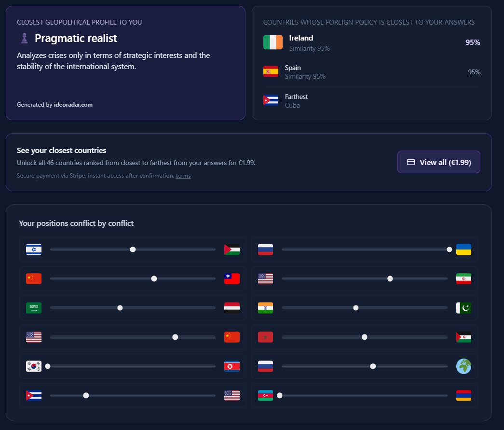This screenshot has width=504, height=430.
Task: Click the Morocco flag icon
Action: click(265, 337)
